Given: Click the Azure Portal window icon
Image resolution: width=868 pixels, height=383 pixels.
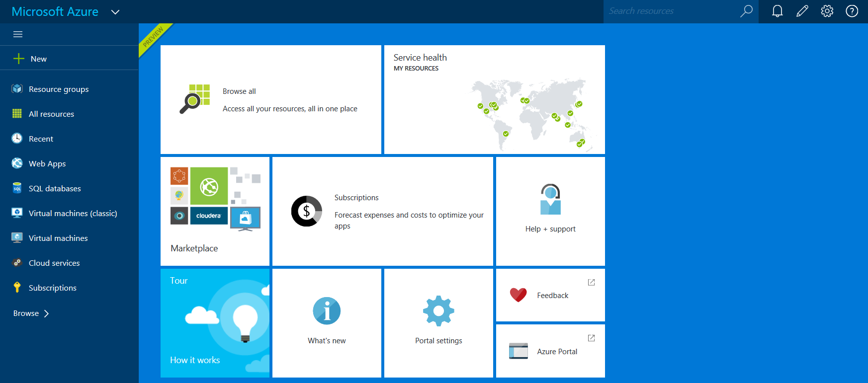Looking at the screenshot, I should click(x=519, y=351).
